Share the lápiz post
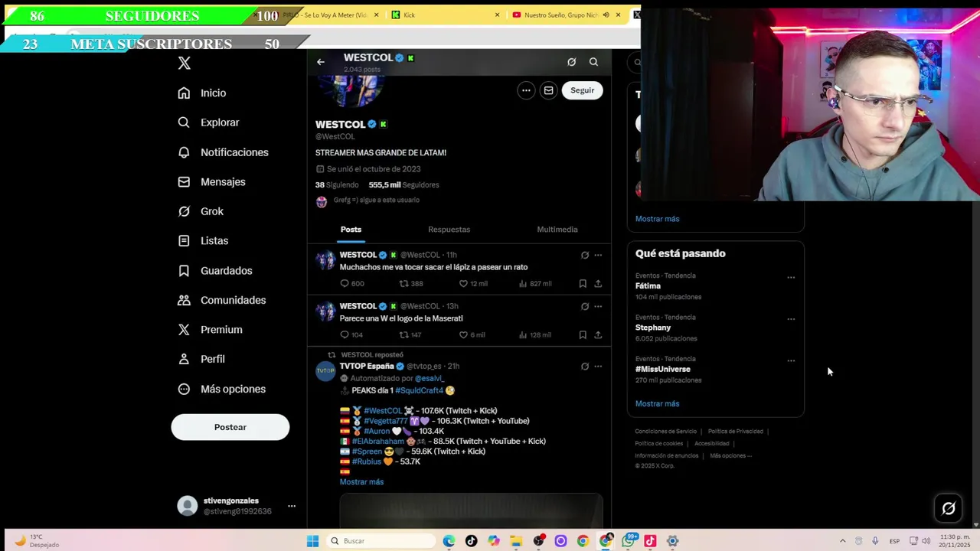 [598, 284]
